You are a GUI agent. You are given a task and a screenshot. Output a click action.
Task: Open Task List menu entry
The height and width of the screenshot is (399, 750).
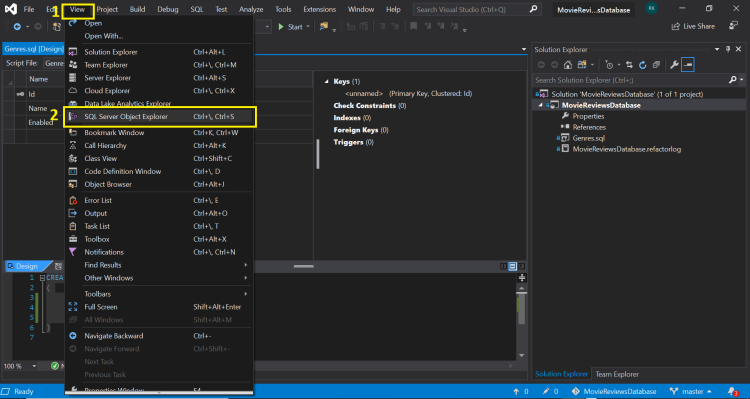tap(159, 226)
